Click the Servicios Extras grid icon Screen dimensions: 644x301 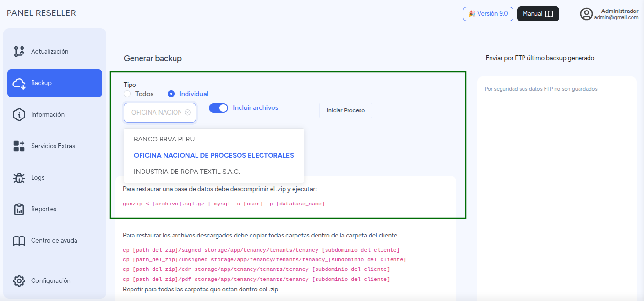[x=19, y=146]
